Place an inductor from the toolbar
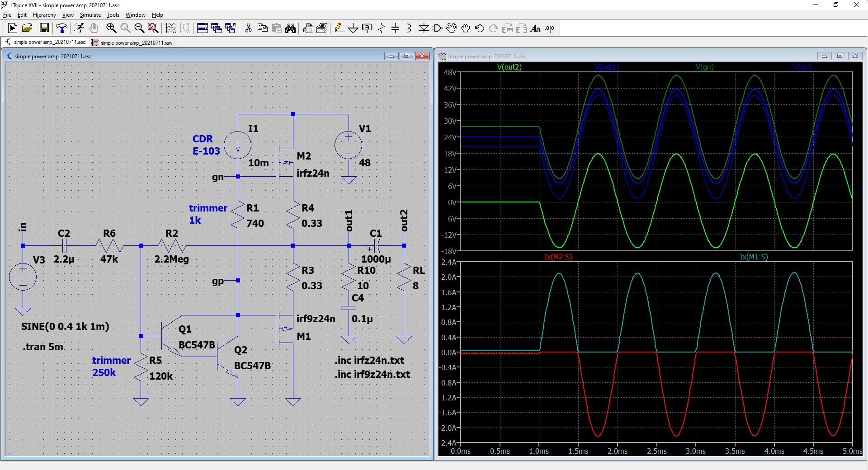The width and height of the screenshot is (868, 470). pos(409,28)
